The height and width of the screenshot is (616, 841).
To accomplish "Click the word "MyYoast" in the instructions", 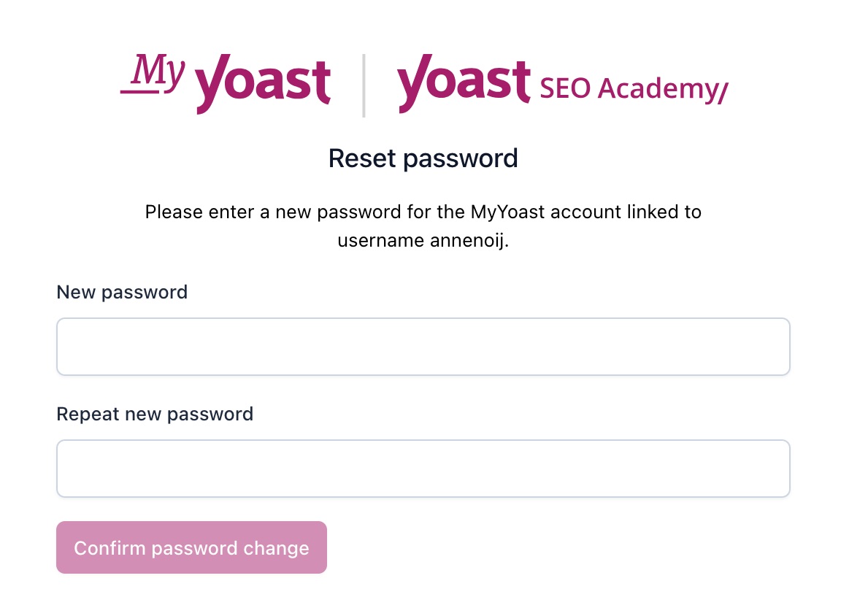I will point(508,212).
